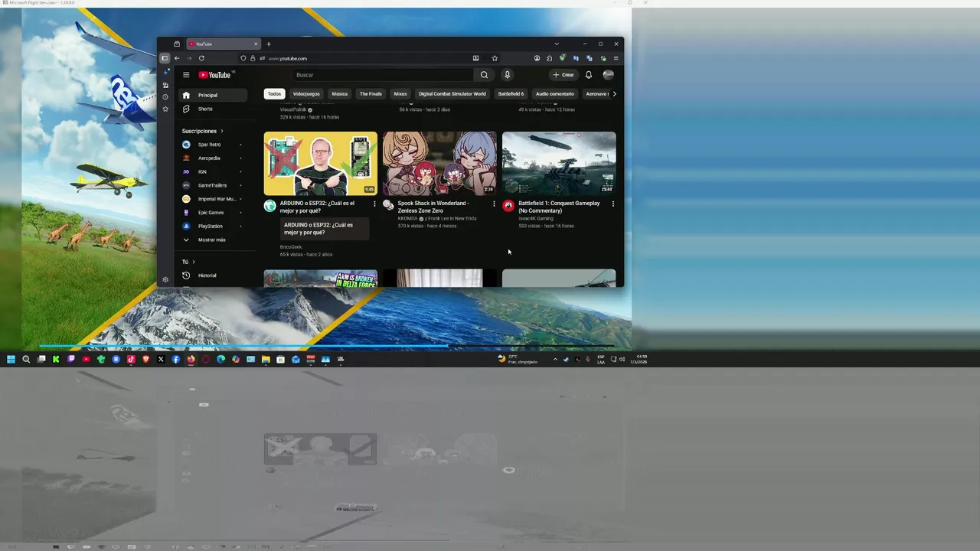Click the Buscar search field

383,75
